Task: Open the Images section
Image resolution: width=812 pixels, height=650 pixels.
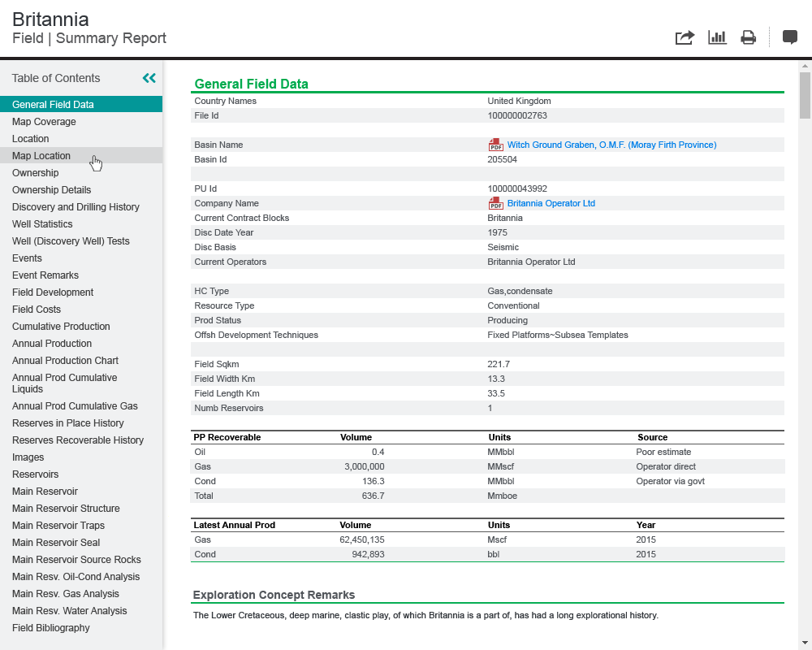Action: pos(28,457)
